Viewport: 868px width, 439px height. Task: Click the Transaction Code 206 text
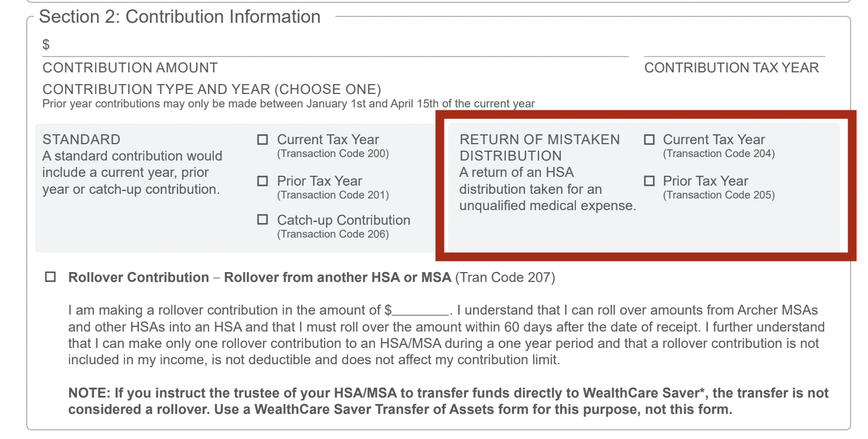click(x=333, y=235)
